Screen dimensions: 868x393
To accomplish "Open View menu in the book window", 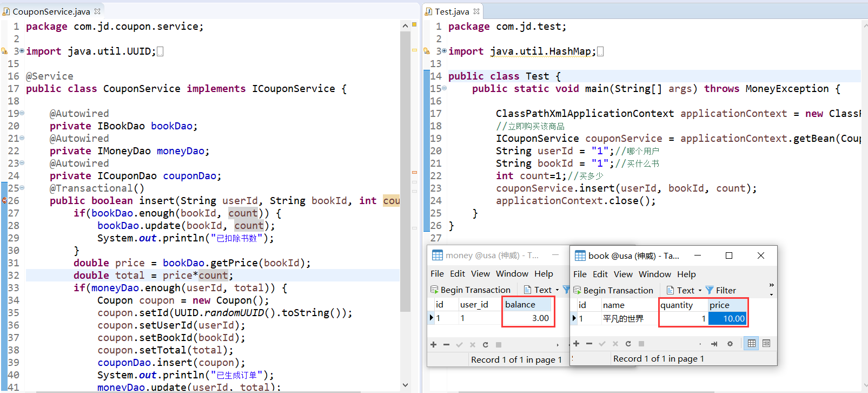I will point(623,274).
